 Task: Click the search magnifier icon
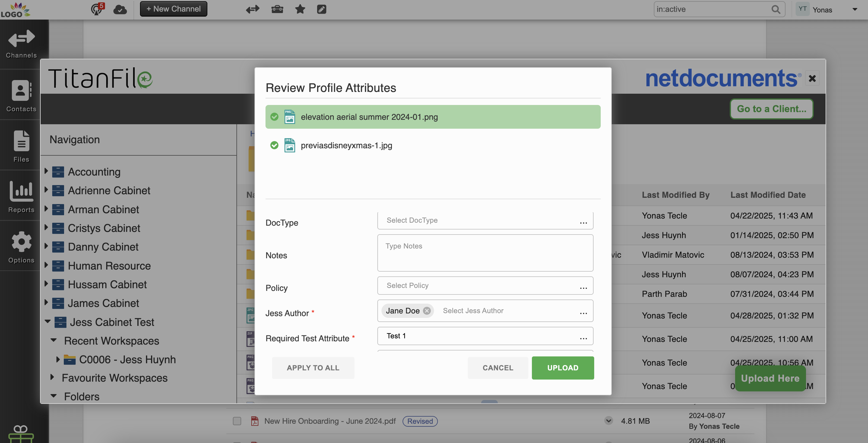click(776, 9)
